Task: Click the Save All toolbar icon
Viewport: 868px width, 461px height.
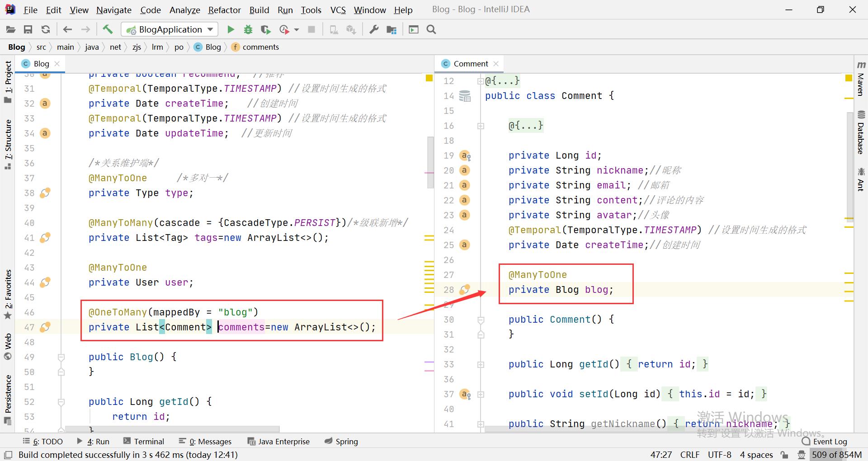Action: [x=28, y=30]
